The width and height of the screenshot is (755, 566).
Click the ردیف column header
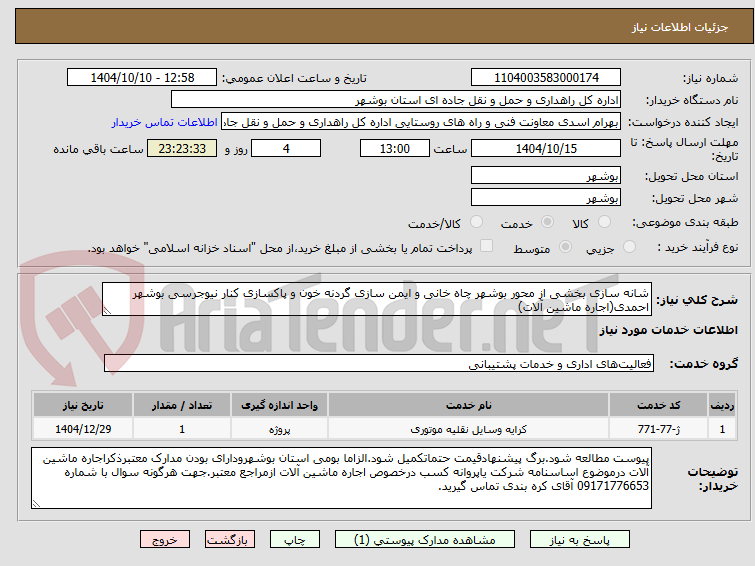[722, 405]
